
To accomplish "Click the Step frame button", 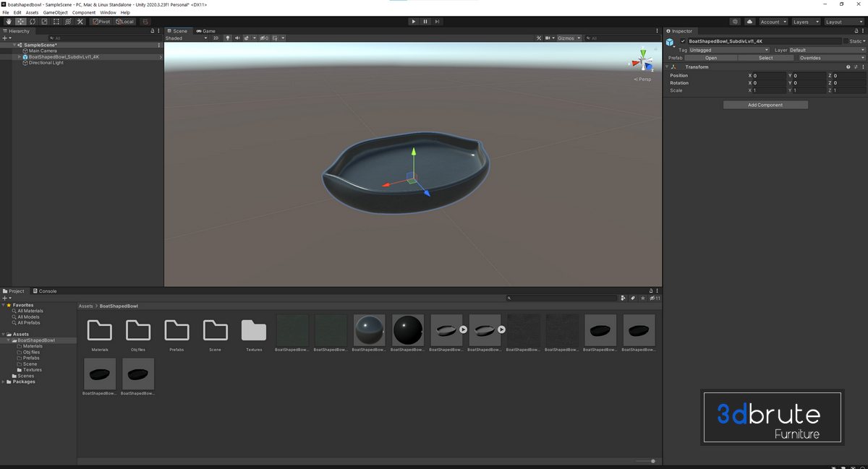I will click(x=438, y=22).
